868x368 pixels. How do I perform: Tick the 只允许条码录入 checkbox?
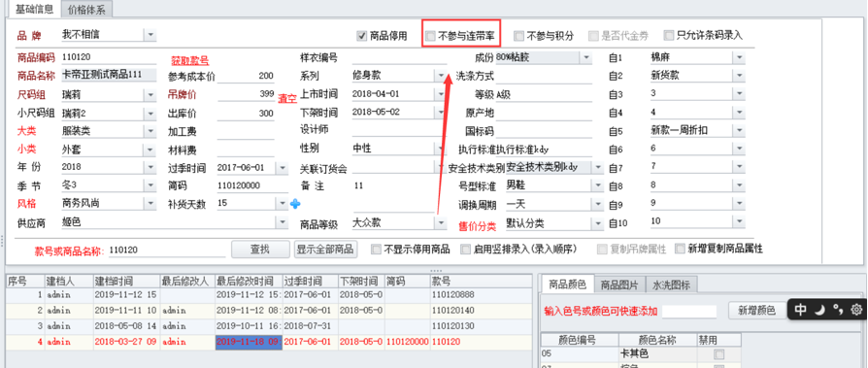(669, 36)
